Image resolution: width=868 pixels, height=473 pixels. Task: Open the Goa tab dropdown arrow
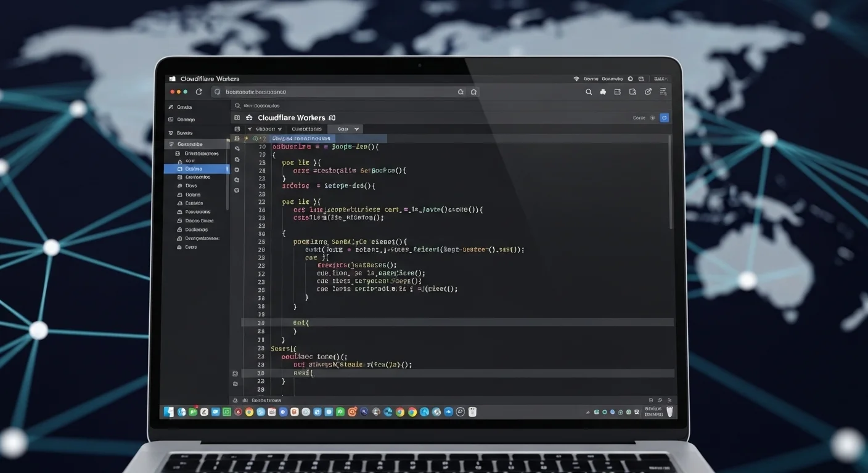pos(356,129)
